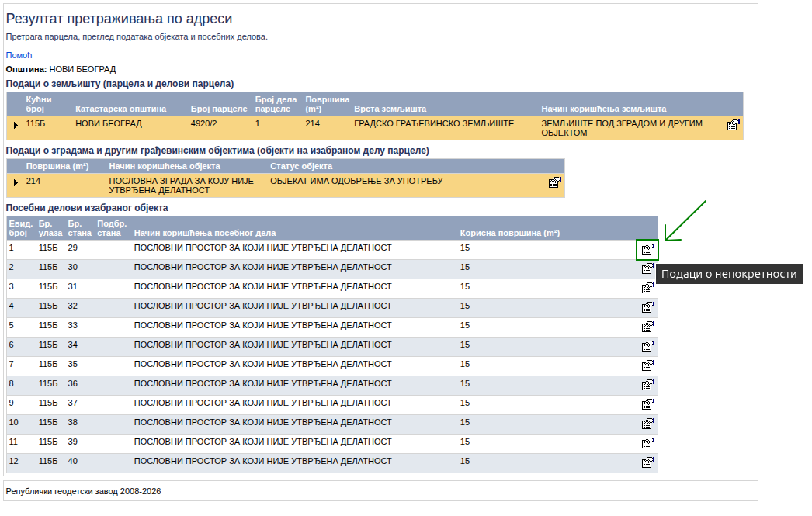This screenshot has height=516, width=812.
Task: Open property data icon for unit 34
Action: (x=647, y=346)
